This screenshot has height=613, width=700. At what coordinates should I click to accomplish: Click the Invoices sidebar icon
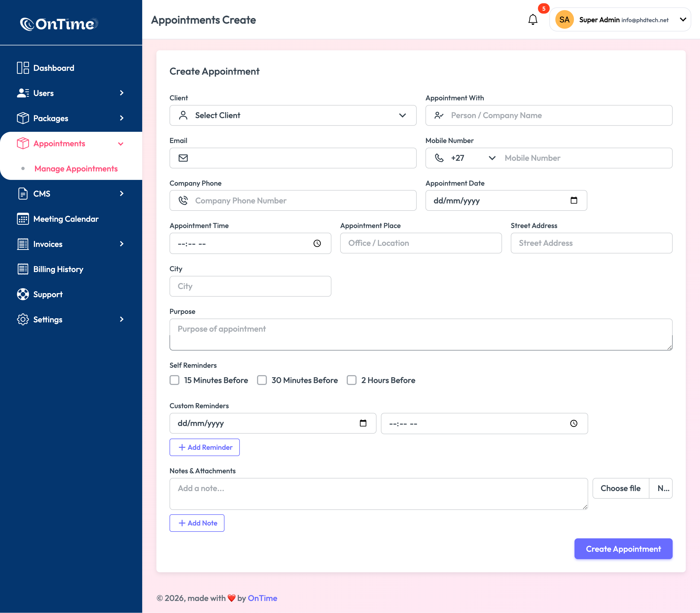23,244
